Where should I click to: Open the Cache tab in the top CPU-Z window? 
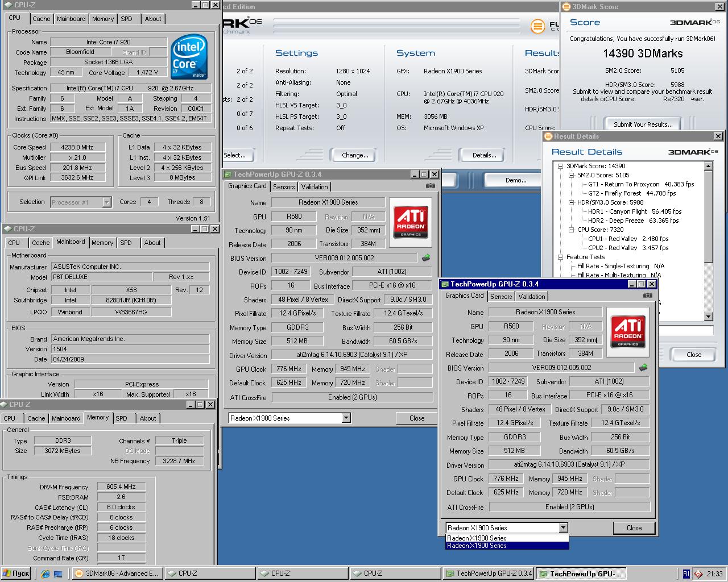41,19
